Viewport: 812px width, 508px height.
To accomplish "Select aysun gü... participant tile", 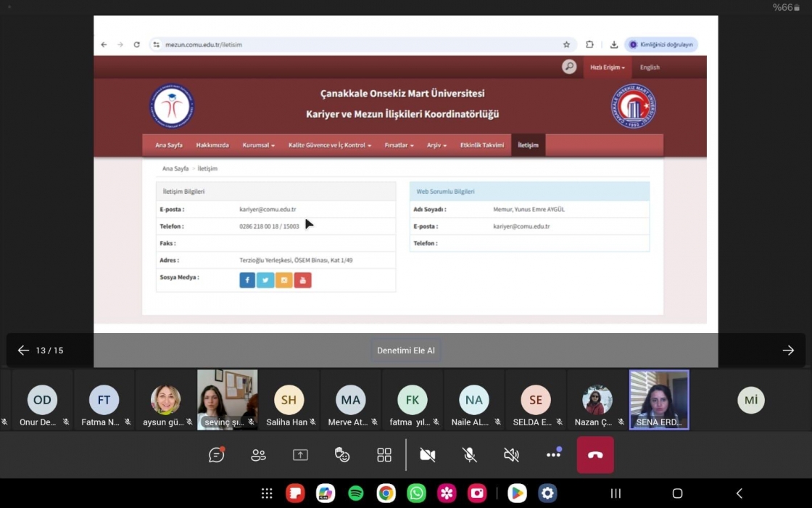I will click(x=166, y=400).
